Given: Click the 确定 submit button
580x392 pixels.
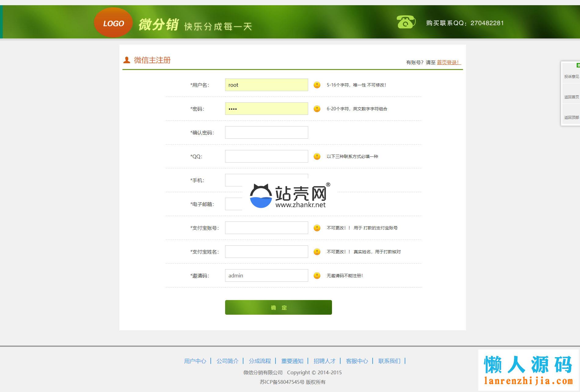Looking at the screenshot, I should pos(278,307).
